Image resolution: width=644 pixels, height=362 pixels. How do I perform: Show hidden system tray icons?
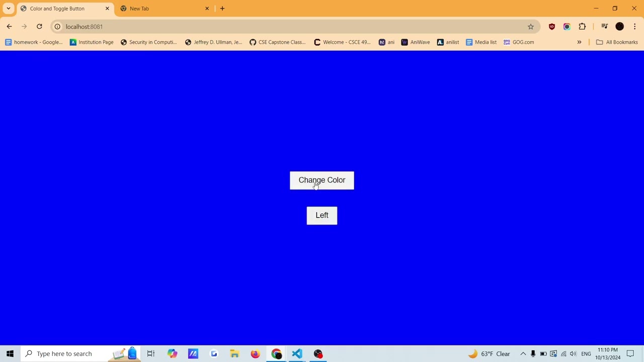click(x=523, y=354)
